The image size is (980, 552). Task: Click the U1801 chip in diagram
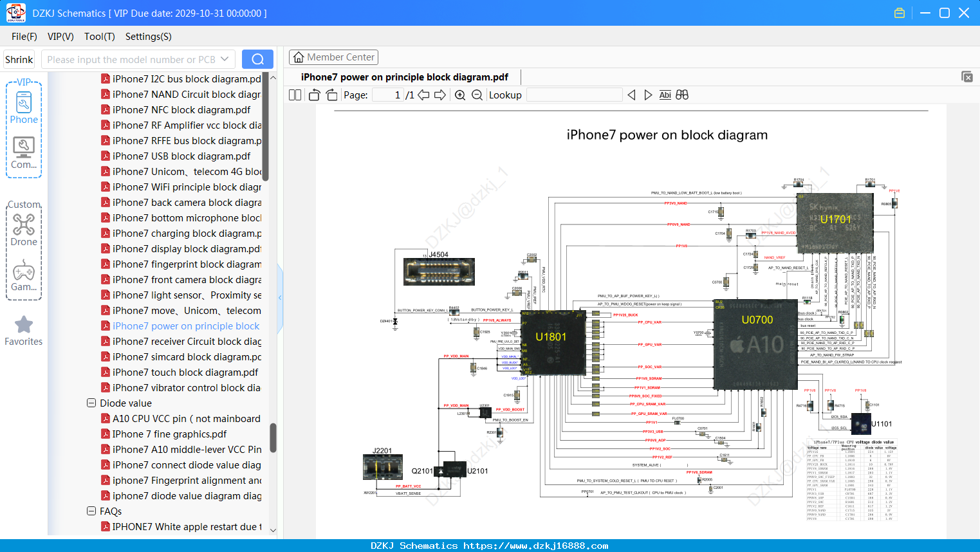553,343
